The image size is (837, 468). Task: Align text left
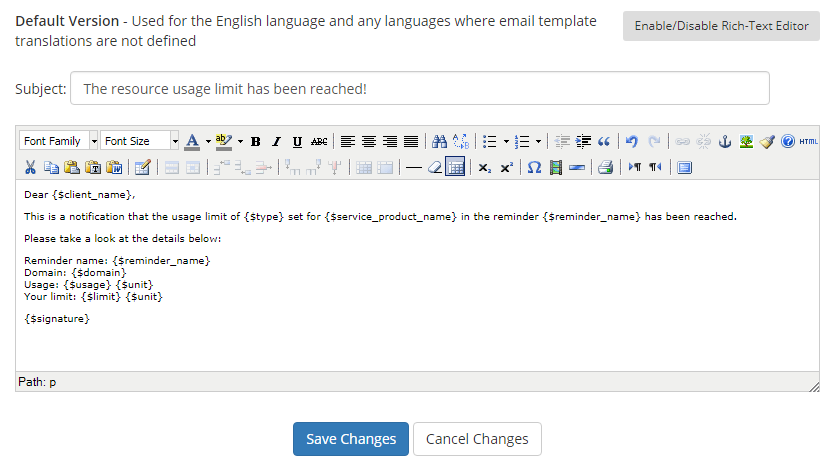click(348, 141)
